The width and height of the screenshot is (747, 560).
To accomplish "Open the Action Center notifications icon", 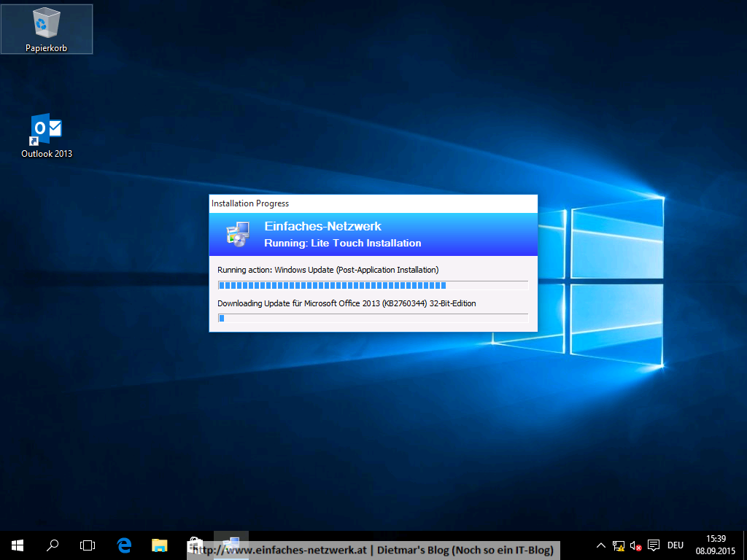I will [654, 545].
